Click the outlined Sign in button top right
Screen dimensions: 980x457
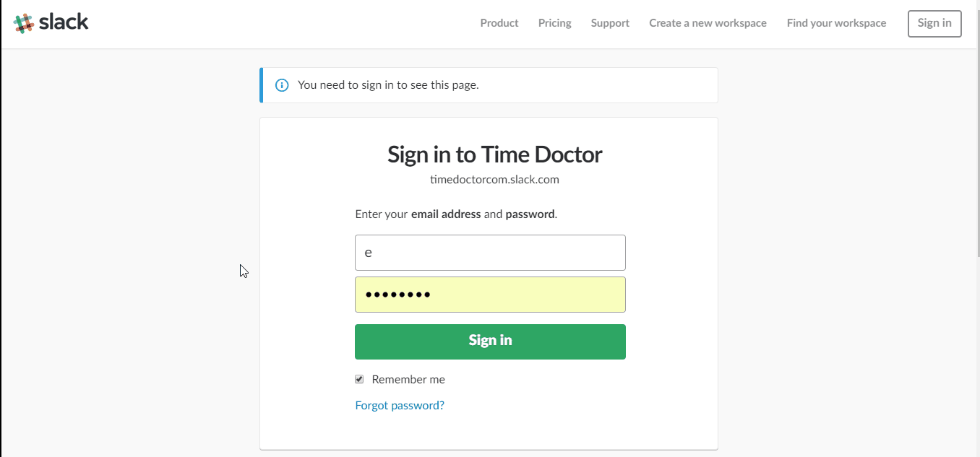coord(934,23)
